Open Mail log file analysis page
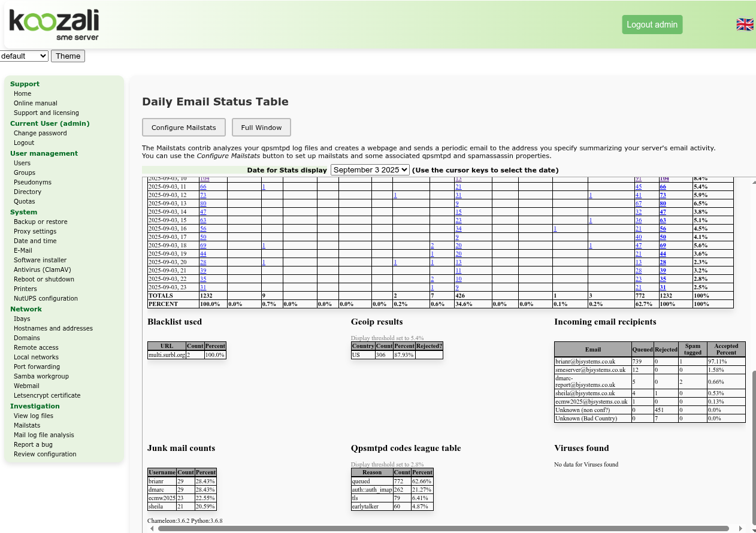Viewport: 756px width, 533px height. tap(44, 435)
